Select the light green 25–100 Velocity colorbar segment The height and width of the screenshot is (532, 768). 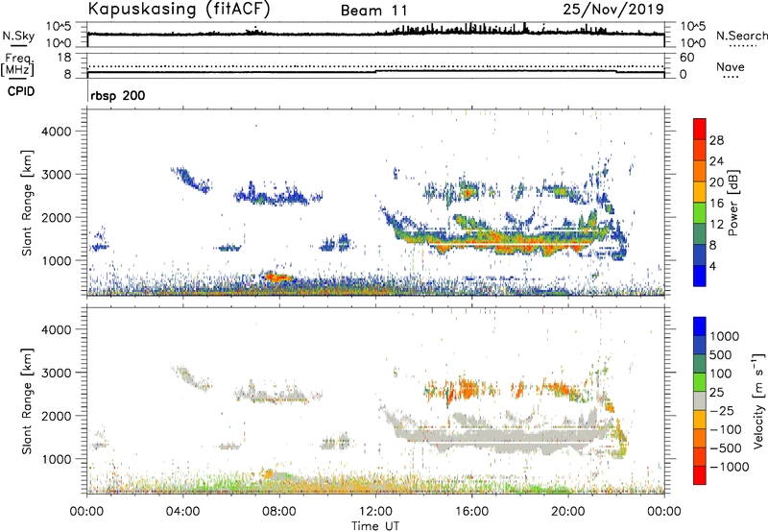click(x=700, y=382)
